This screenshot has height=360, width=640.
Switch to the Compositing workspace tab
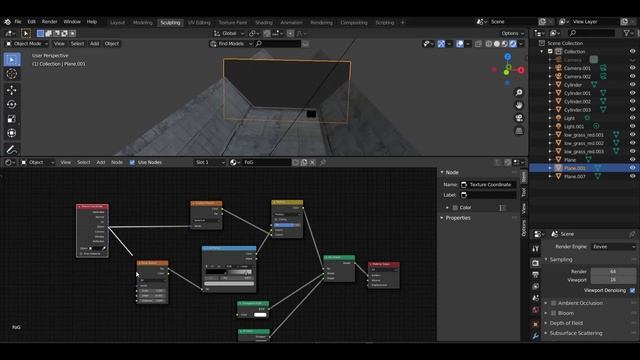(354, 22)
